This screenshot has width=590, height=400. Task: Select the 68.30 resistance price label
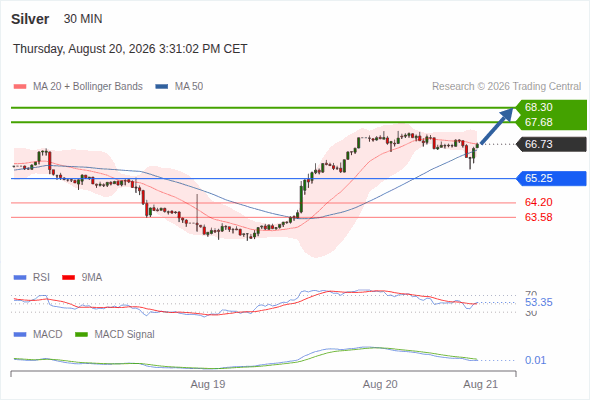[x=538, y=107]
